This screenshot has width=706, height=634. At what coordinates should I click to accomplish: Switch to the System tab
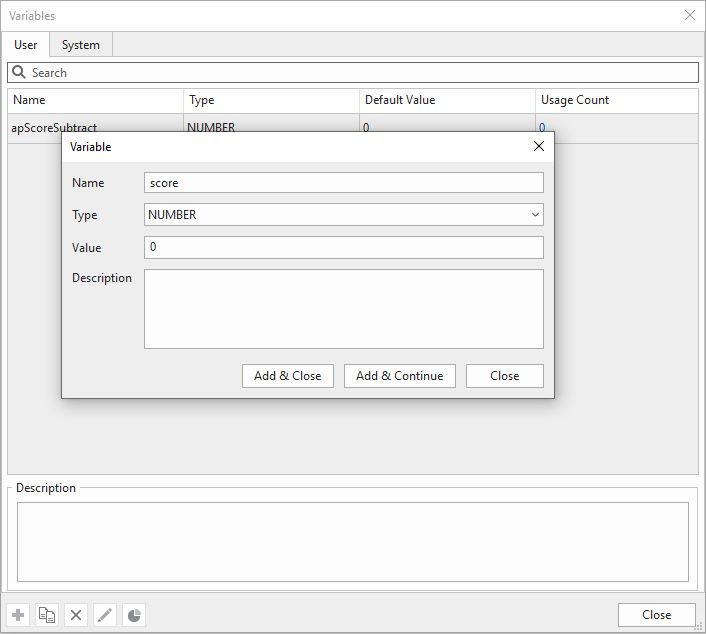click(81, 45)
